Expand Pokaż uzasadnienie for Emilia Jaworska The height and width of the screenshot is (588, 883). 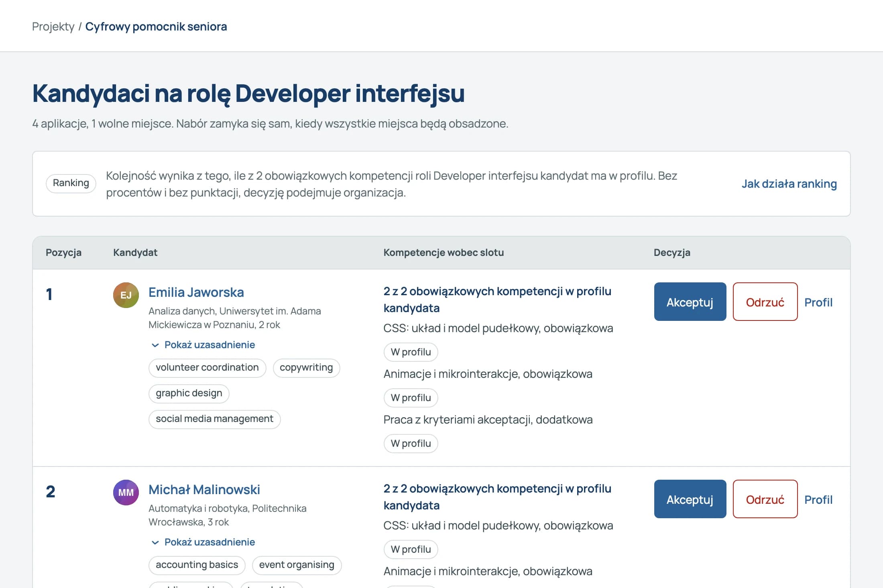tap(203, 345)
